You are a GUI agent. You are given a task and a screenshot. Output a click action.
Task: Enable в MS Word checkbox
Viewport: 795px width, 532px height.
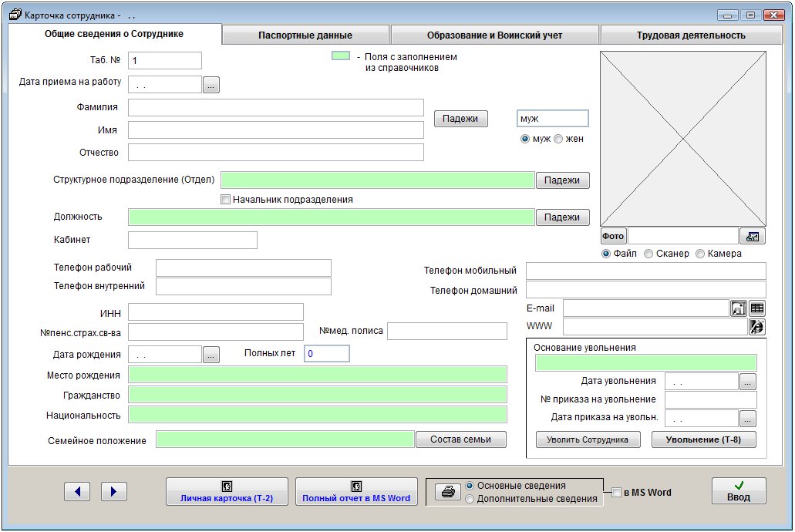[x=617, y=493]
